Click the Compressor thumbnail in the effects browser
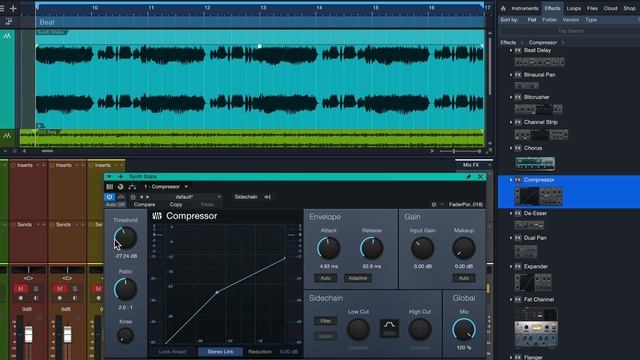The image size is (640, 360). coord(539,196)
